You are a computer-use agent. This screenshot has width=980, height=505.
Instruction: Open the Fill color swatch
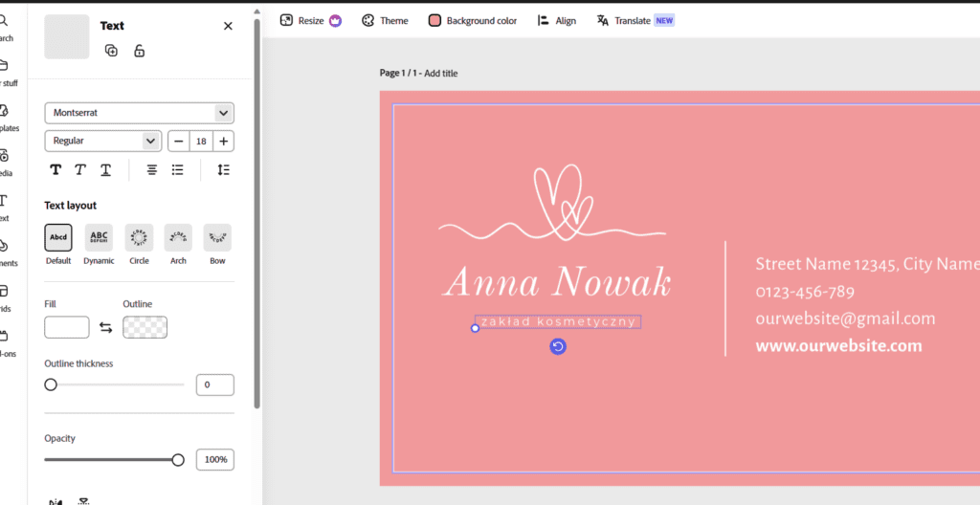tap(67, 327)
